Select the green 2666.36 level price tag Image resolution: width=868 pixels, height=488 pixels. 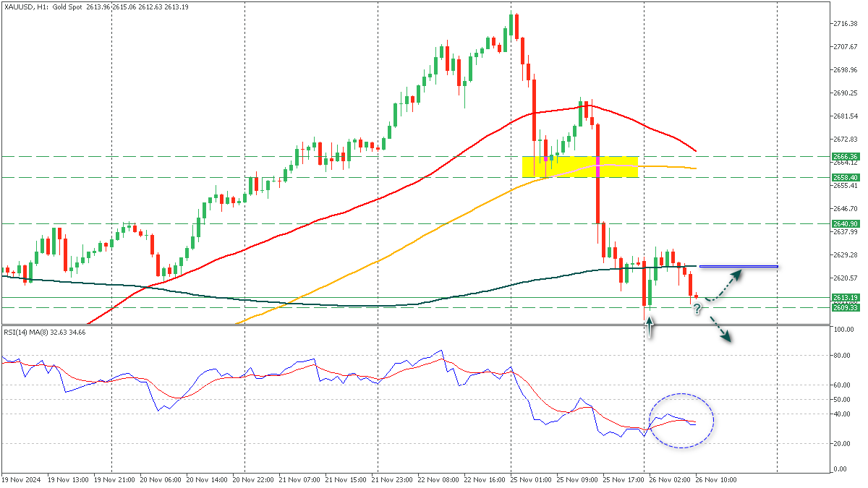[846, 156]
